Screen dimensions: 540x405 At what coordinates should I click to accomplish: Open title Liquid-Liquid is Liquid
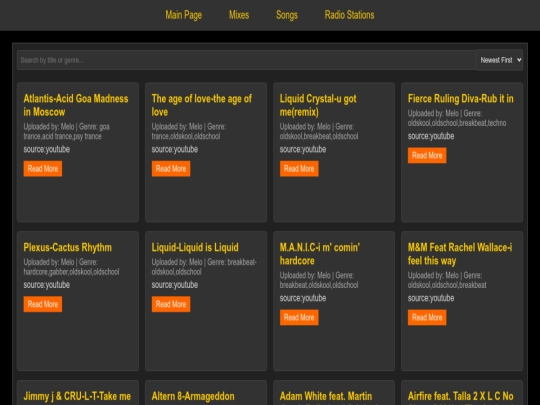195,248
